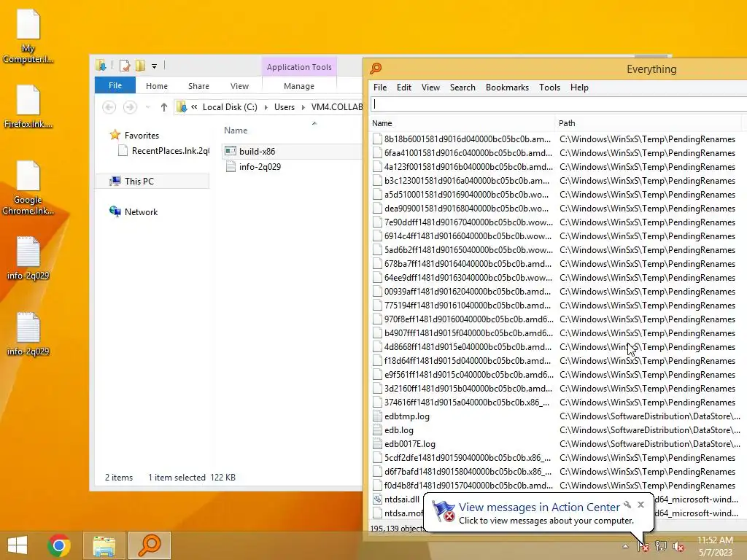
Task: Open Customize Quick Access Toolbar dropdown
Action: [x=155, y=66]
